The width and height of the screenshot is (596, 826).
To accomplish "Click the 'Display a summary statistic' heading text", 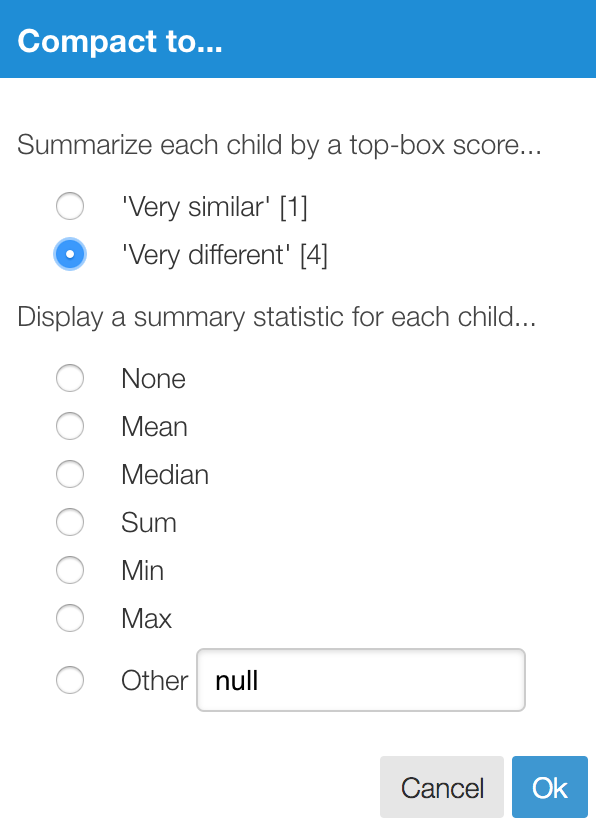I will (x=277, y=317).
